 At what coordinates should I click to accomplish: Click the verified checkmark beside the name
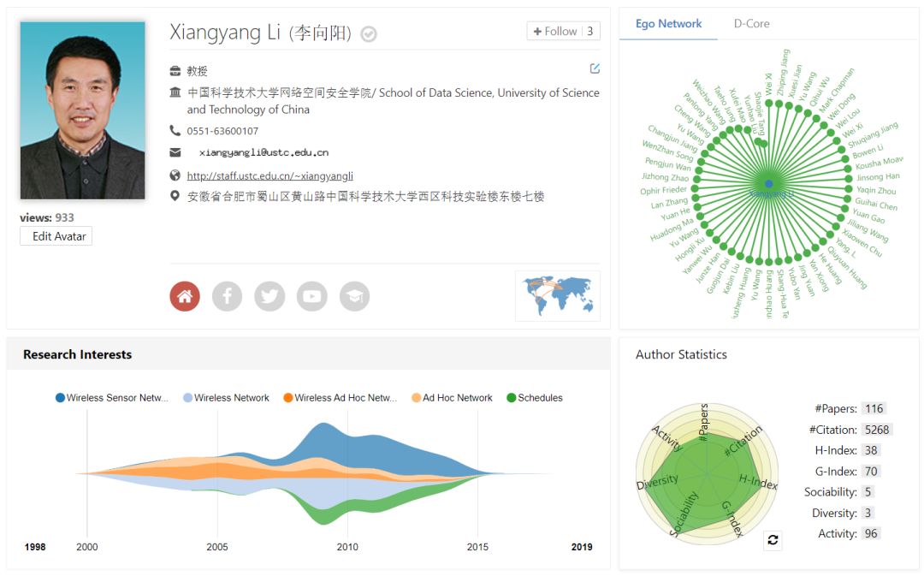(x=369, y=34)
